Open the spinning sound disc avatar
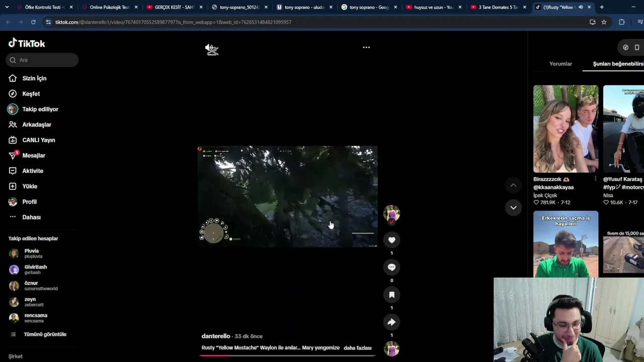The width and height of the screenshot is (644, 362). point(391,348)
